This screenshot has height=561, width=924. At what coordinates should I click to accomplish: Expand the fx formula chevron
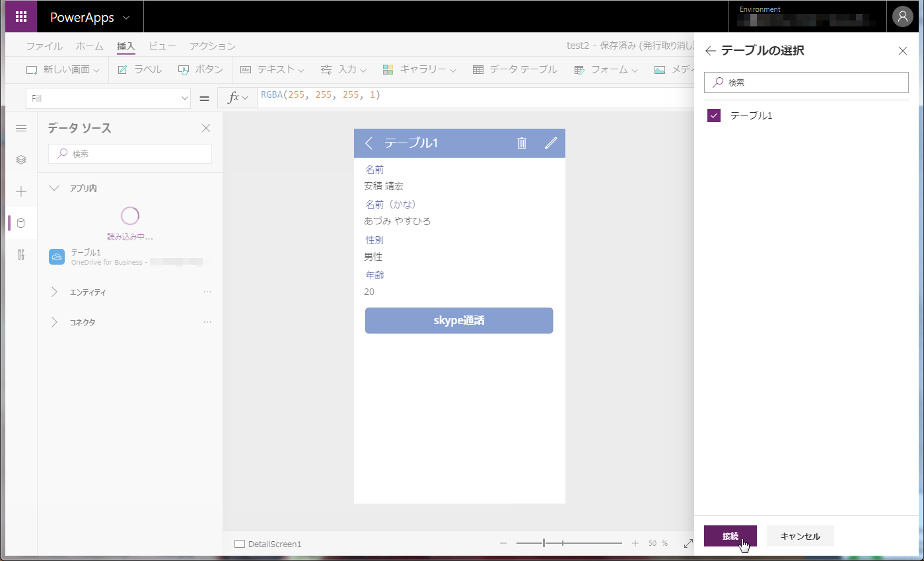coord(246,98)
